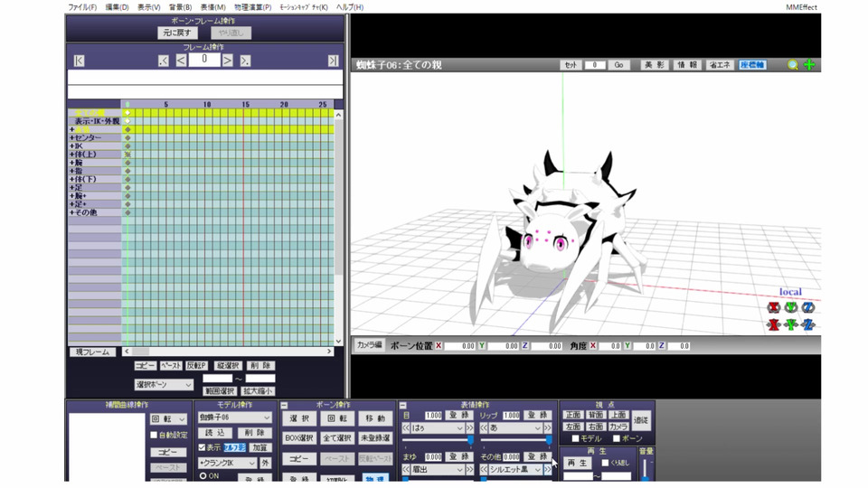Click the 再生 play button
This screenshot has width=868, height=488.
(576, 463)
